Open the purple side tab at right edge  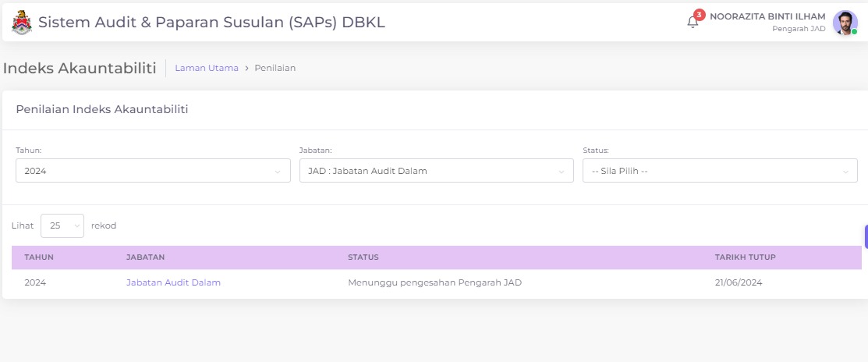tap(866, 236)
